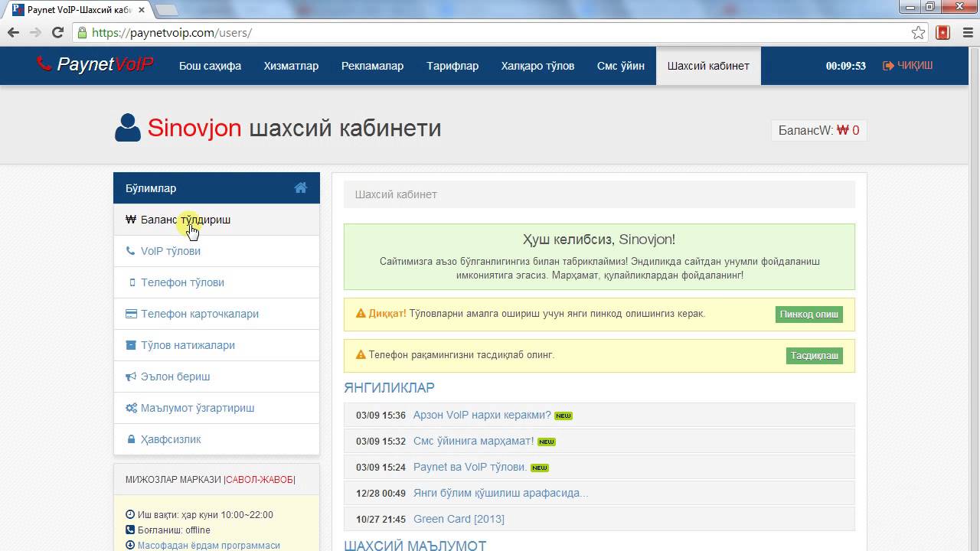
Task: Open news Green Card [2013]
Action: click(x=459, y=520)
